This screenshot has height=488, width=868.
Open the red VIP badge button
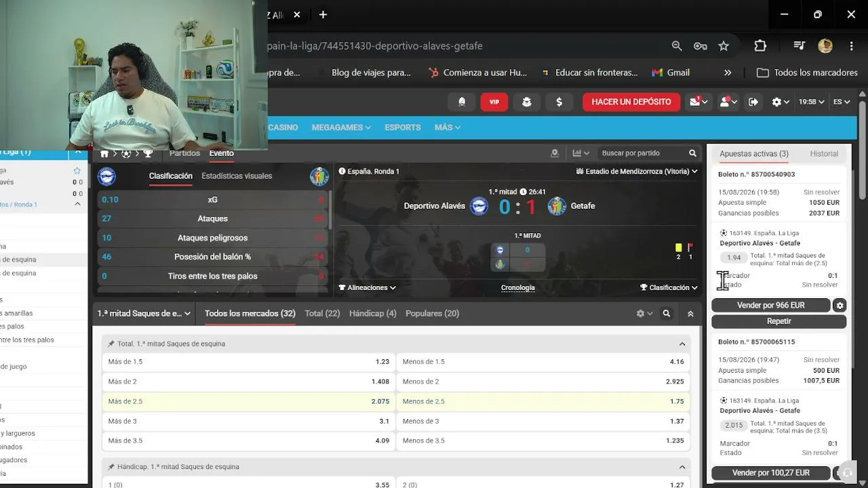pos(494,102)
